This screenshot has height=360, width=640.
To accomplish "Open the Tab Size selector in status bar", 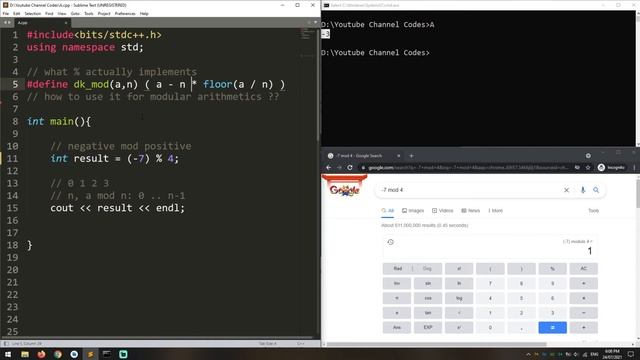I will [x=267, y=343].
